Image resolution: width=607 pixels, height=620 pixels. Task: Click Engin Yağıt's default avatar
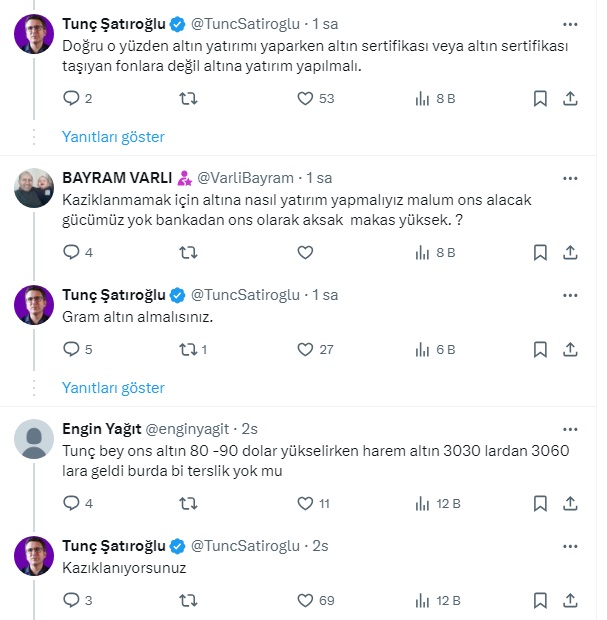point(34,439)
